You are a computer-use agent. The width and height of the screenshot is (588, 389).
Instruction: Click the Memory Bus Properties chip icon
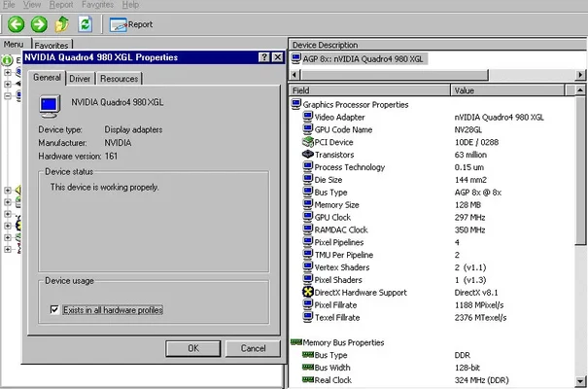296,341
